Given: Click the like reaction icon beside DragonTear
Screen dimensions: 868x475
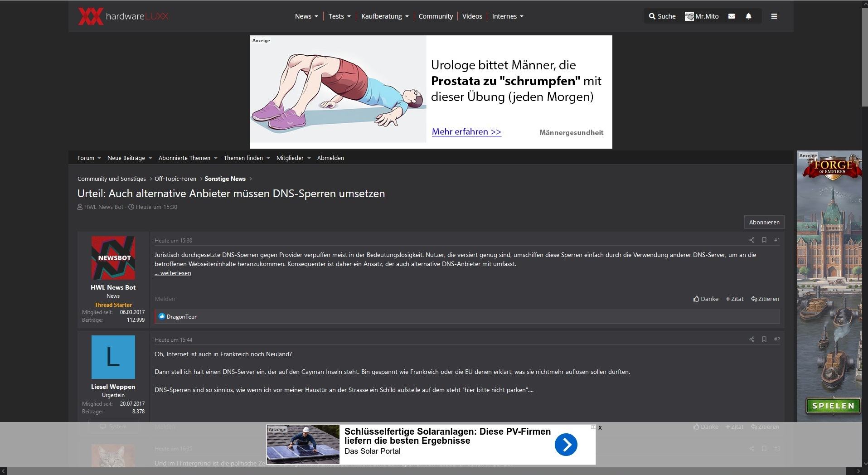Looking at the screenshot, I should [161, 316].
